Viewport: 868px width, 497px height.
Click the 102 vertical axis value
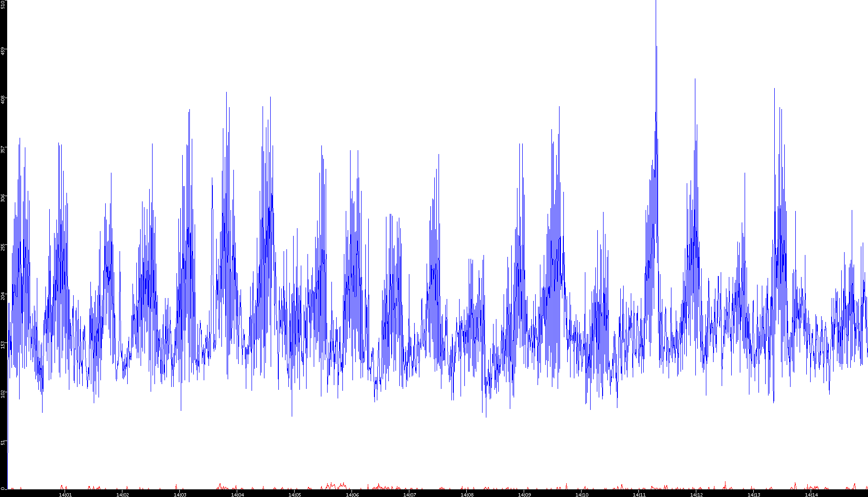pyautogui.click(x=3, y=393)
